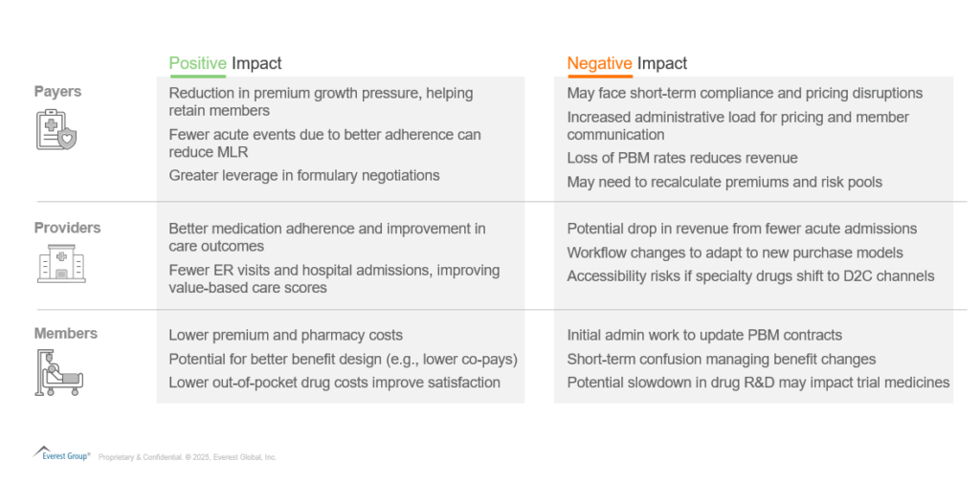Select the Negative Impact heading

(x=627, y=63)
